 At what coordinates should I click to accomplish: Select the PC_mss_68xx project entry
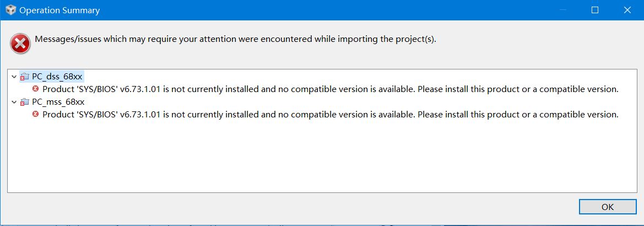click(x=58, y=102)
